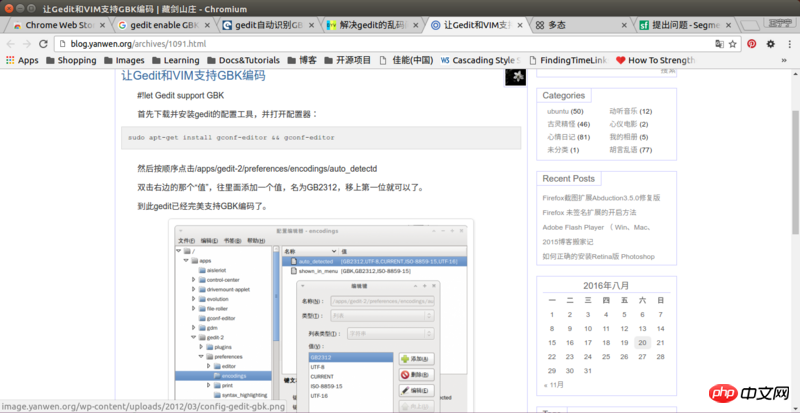
Task: Open the 我的相册 category
Action: (x=623, y=137)
